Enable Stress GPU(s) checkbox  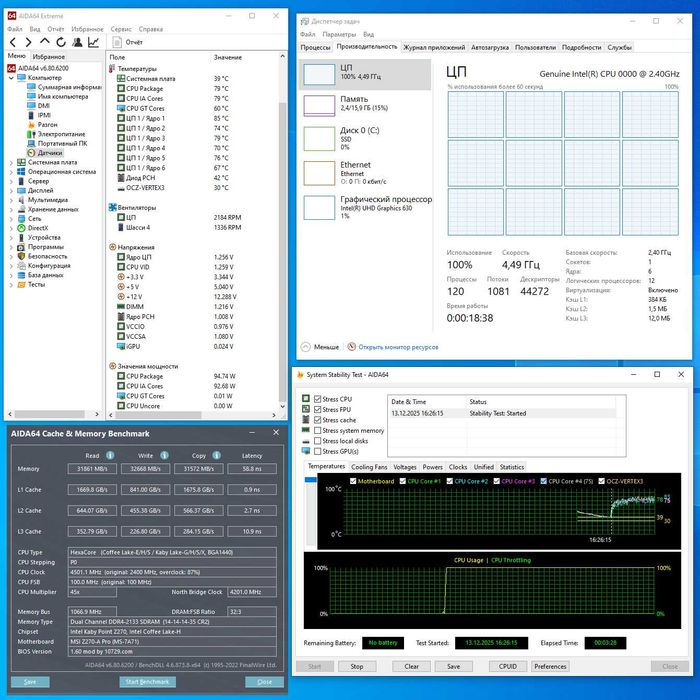[x=317, y=451]
